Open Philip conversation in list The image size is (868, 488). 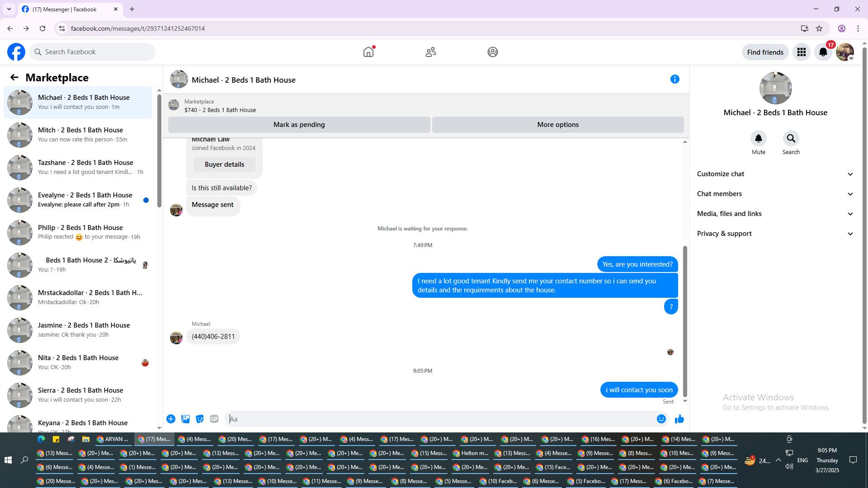click(78, 233)
